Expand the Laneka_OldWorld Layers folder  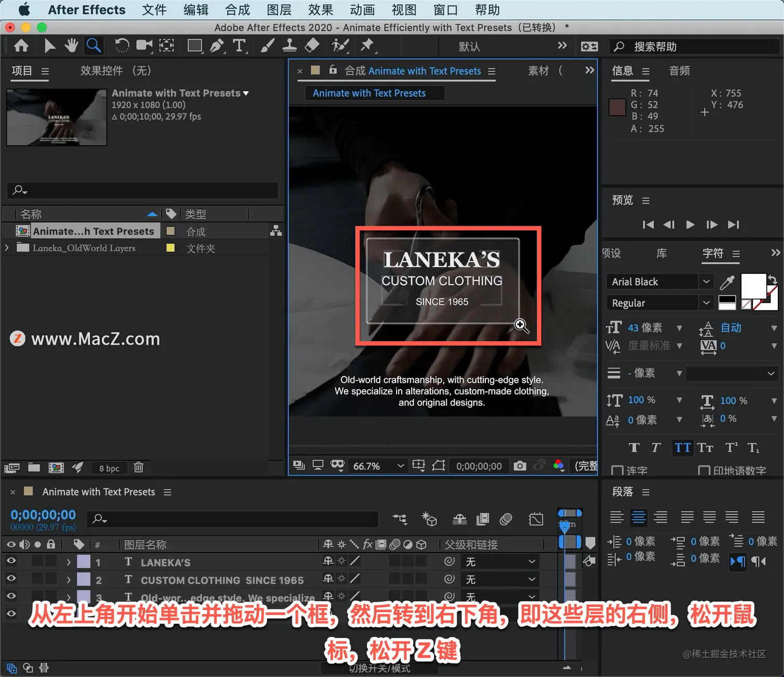7,248
